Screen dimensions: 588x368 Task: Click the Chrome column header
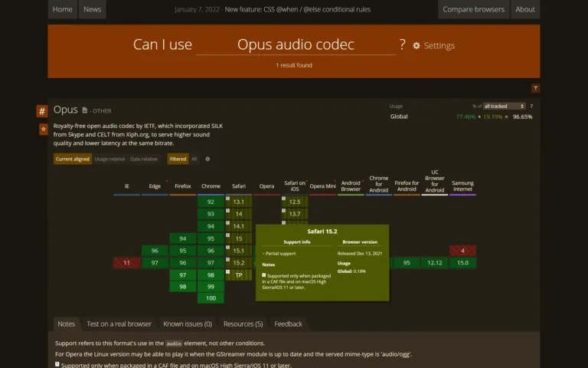tap(211, 186)
